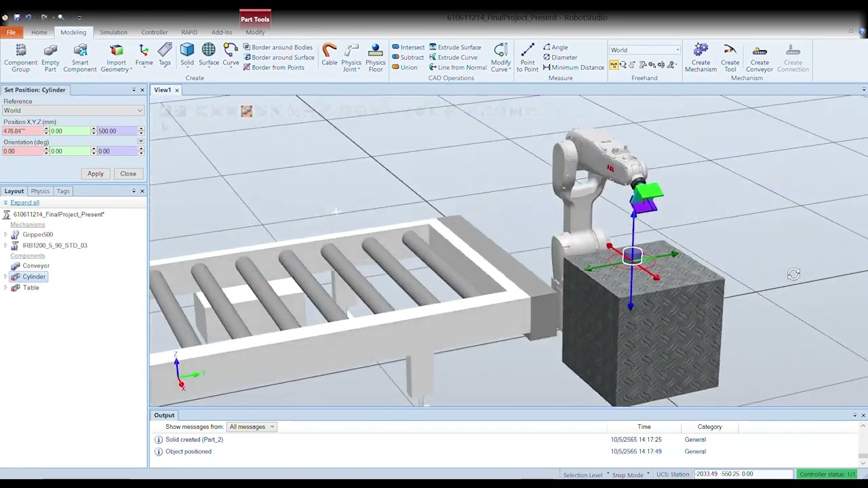This screenshot has height=488, width=868.
Task: Choose the Union CAD operation
Action: coord(405,67)
